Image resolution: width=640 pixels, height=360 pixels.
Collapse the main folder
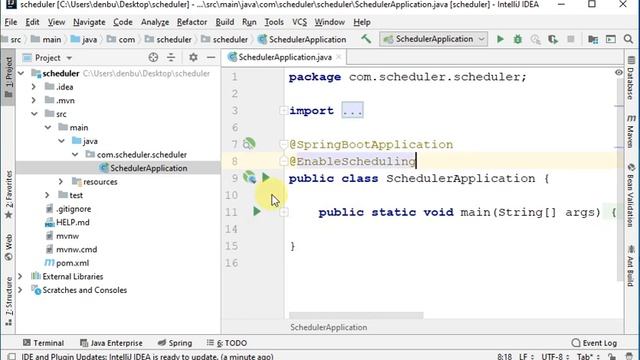(x=48, y=127)
